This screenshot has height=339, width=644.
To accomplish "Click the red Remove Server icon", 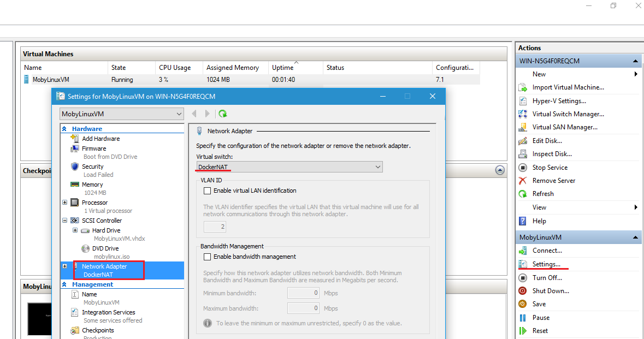I will pos(522,181).
